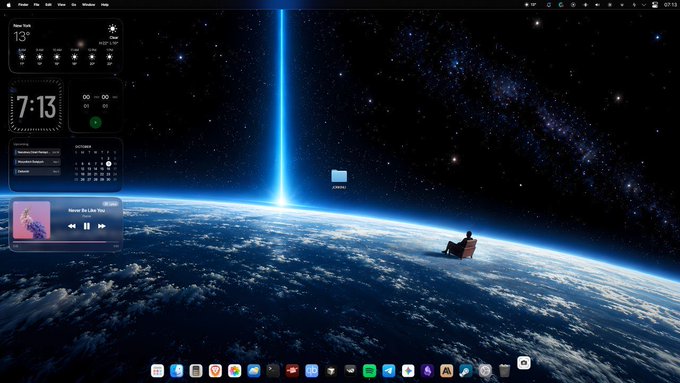
Task: Open the red app icon beside Terminal
Action: [x=292, y=371]
